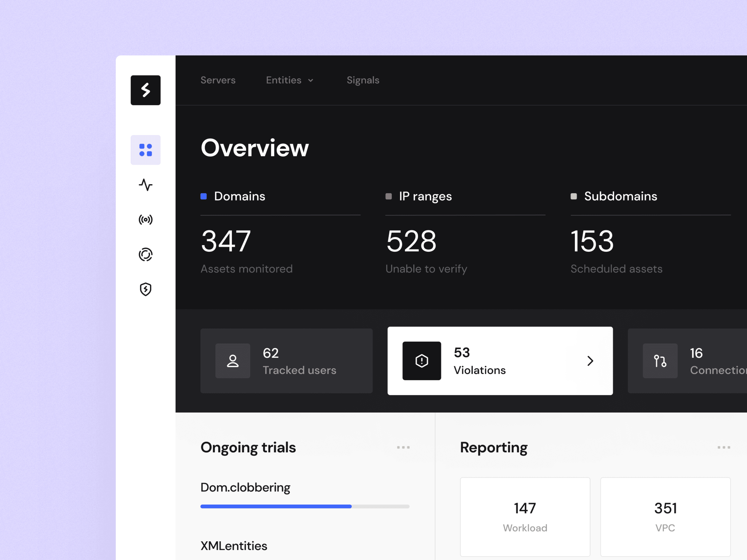Click the 153 scheduled assets value
This screenshot has height=560, width=747.
592,241
